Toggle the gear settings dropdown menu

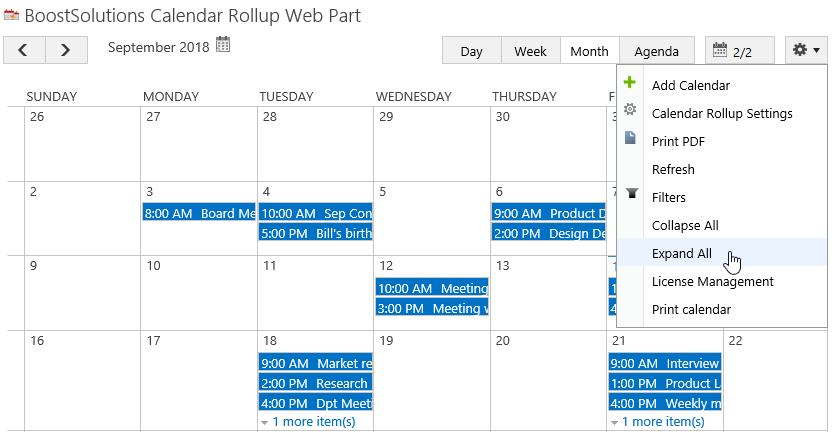click(806, 51)
